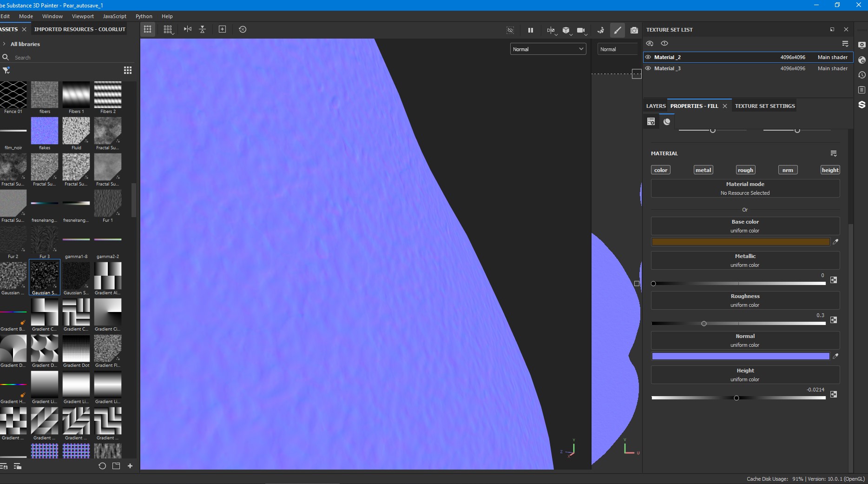
Task: Hide the Material_2 texture set
Action: pyautogui.click(x=648, y=57)
